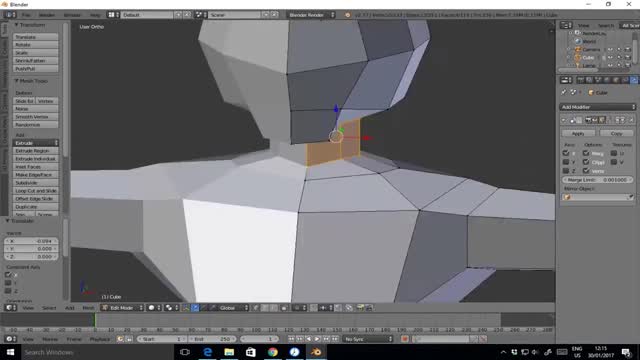Open the Help menu
Image resolution: width=640 pixels, height=360 pixels.
pos(95,15)
